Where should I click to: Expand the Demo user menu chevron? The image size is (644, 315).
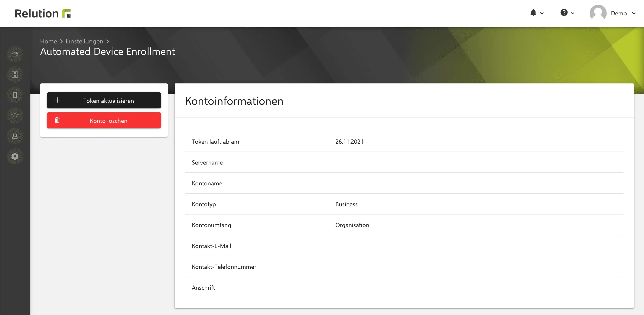634,13
